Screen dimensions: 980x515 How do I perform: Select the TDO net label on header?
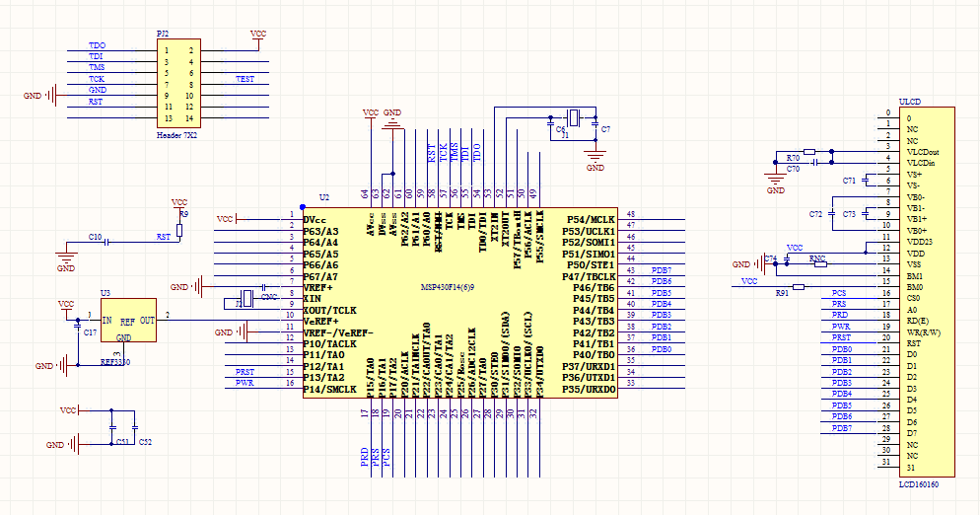pos(97,45)
